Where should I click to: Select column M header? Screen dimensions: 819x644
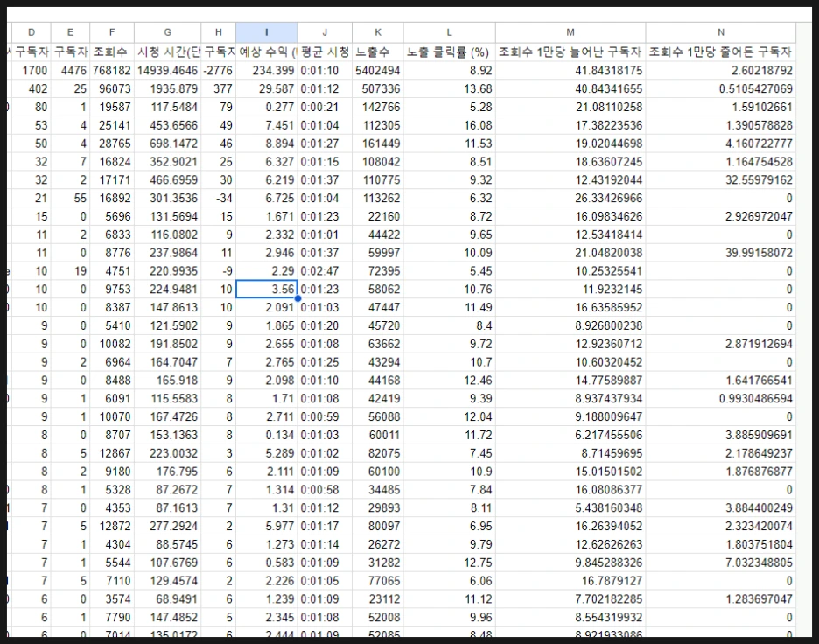pyautogui.click(x=570, y=32)
